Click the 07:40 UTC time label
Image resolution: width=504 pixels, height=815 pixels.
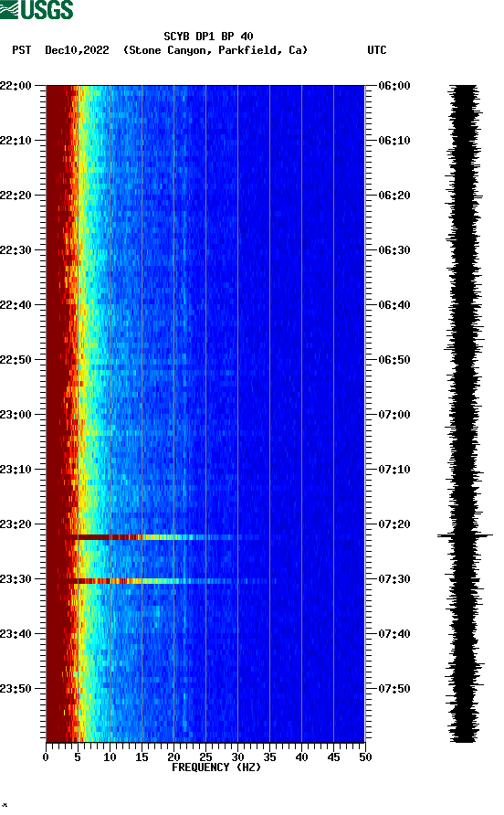click(394, 634)
